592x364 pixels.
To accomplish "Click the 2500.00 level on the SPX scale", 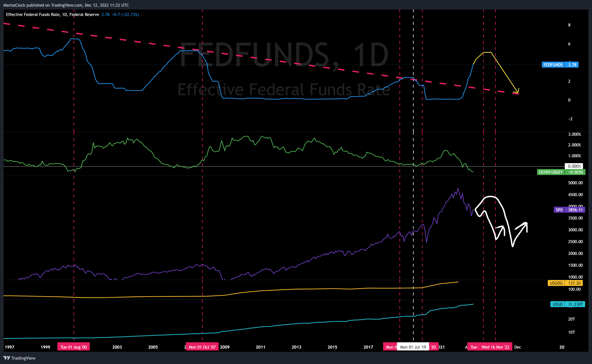I will pyautogui.click(x=575, y=242).
